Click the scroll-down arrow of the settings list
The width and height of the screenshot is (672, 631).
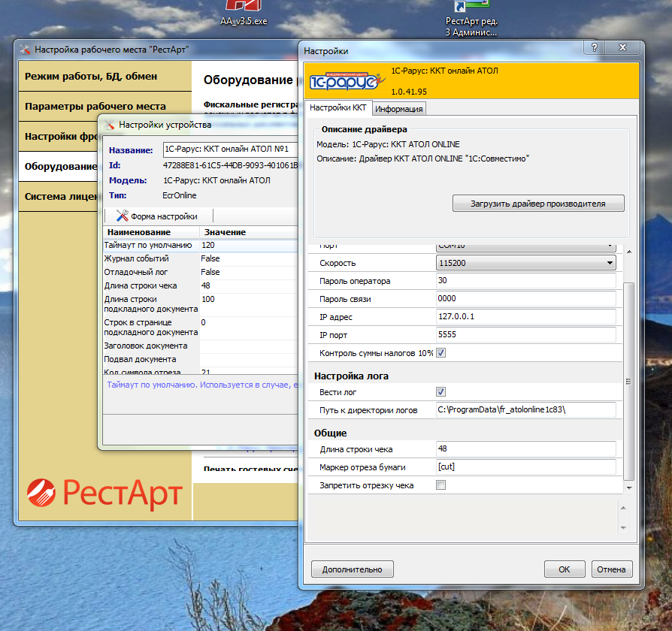[629, 488]
